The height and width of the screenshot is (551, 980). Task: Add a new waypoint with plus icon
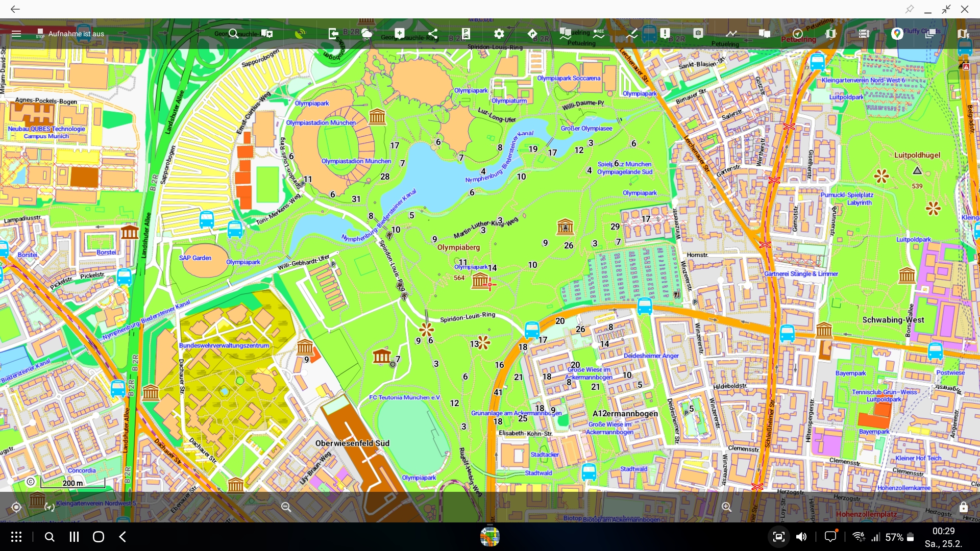point(400,34)
